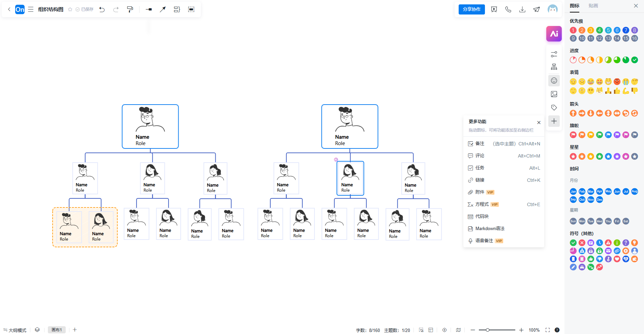644x334 pixels.
Task: Add a summary bracket to topic
Action: [x=177, y=9]
